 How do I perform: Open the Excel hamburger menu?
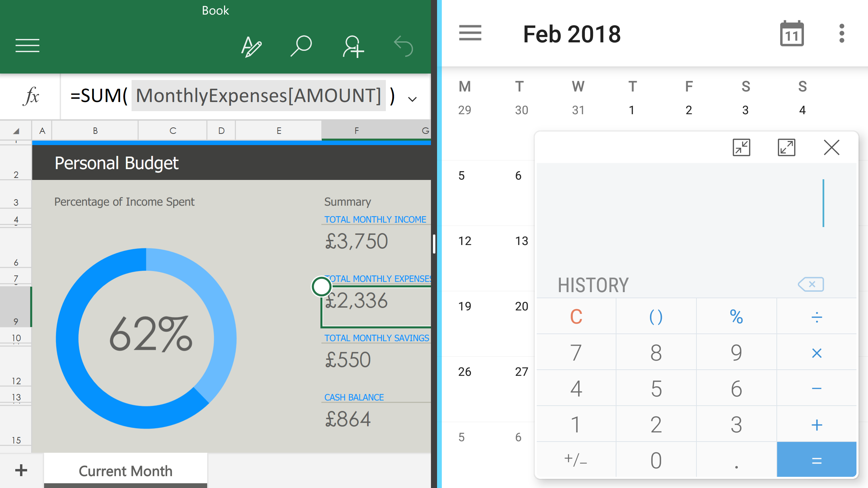27,46
